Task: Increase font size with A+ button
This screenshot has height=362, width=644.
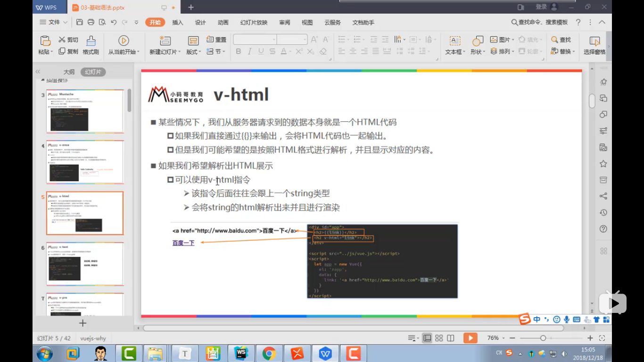Action: coord(314,40)
